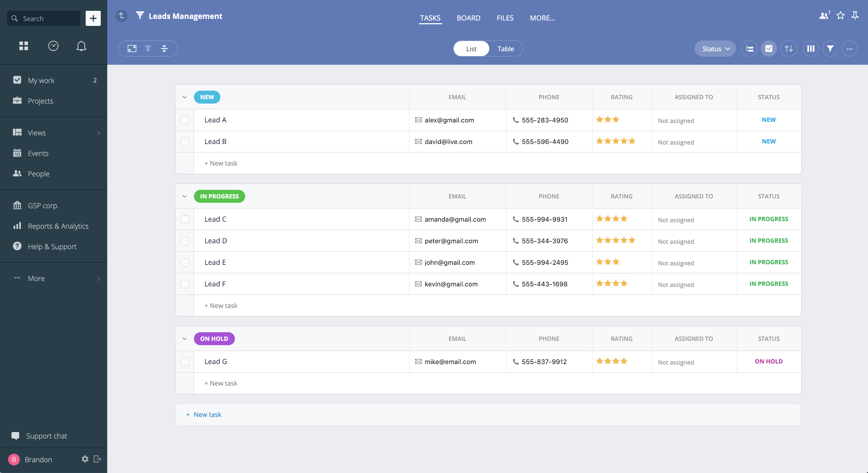Add new task in NEW group
868x473 pixels.
tap(221, 163)
